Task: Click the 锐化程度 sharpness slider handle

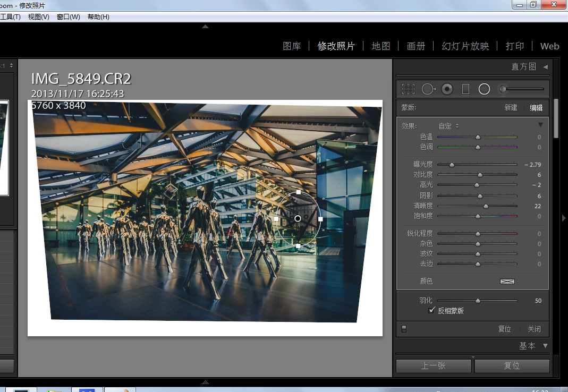Action: [x=478, y=234]
